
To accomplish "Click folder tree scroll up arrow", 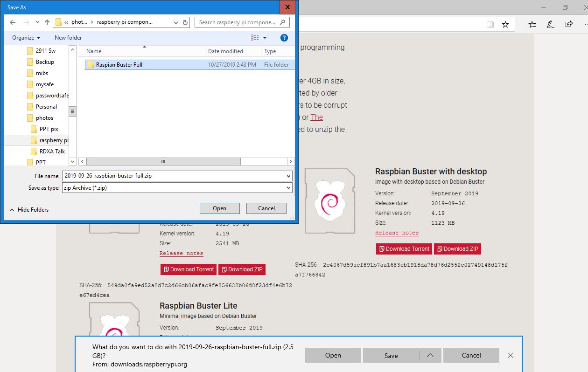I will click(72, 49).
